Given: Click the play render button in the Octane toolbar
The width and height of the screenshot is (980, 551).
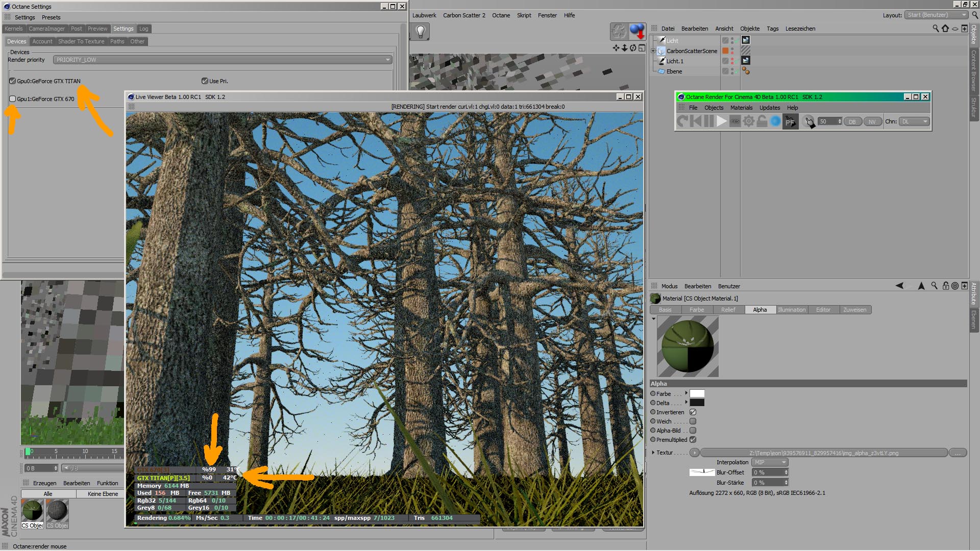Looking at the screenshot, I should (x=721, y=121).
